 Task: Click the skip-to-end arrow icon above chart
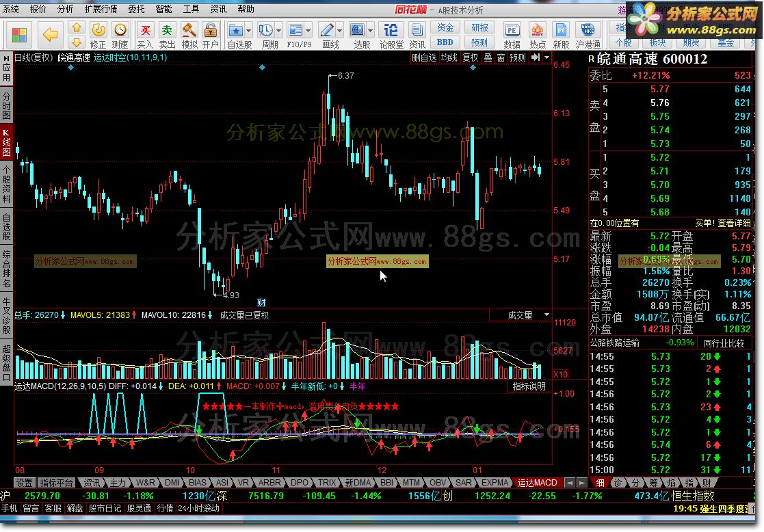pos(535,57)
